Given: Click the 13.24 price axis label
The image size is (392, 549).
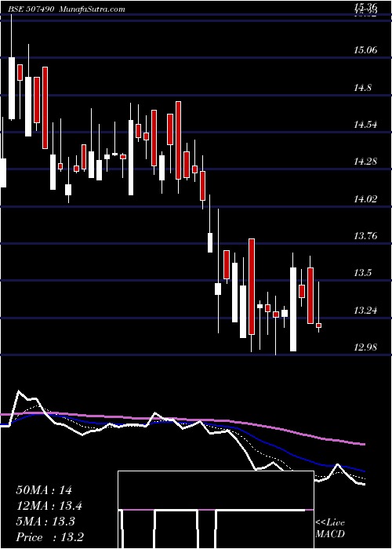Looking at the screenshot, I should pyautogui.click(x=365, y=311).
